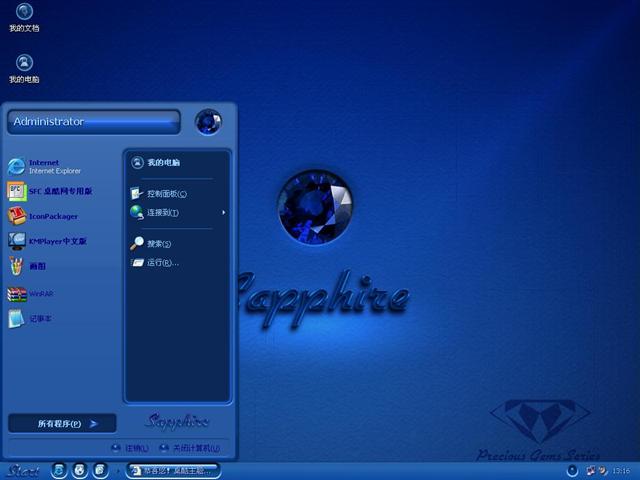This screenshot has height=480, width=640.
Task: Expand quick launch overflow arrow
Action: click(118, 471)
